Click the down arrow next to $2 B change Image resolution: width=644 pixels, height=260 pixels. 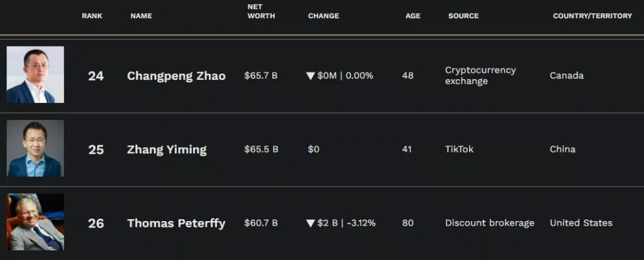click(x=311, y=224)
